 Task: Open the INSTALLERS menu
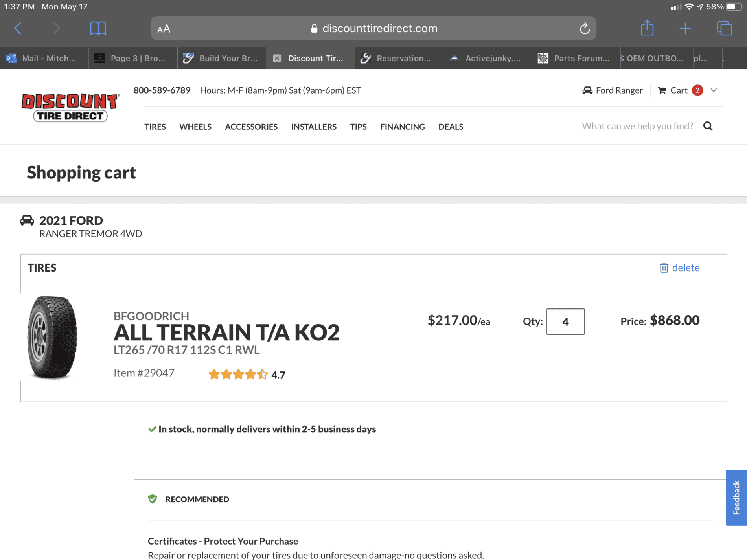point(314,127)
